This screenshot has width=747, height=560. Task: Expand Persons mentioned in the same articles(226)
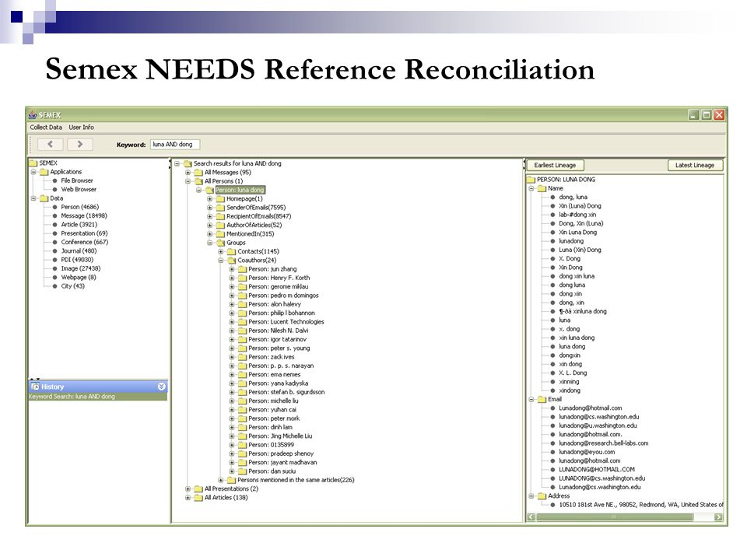pyautogui.click(x=220, y=481)
